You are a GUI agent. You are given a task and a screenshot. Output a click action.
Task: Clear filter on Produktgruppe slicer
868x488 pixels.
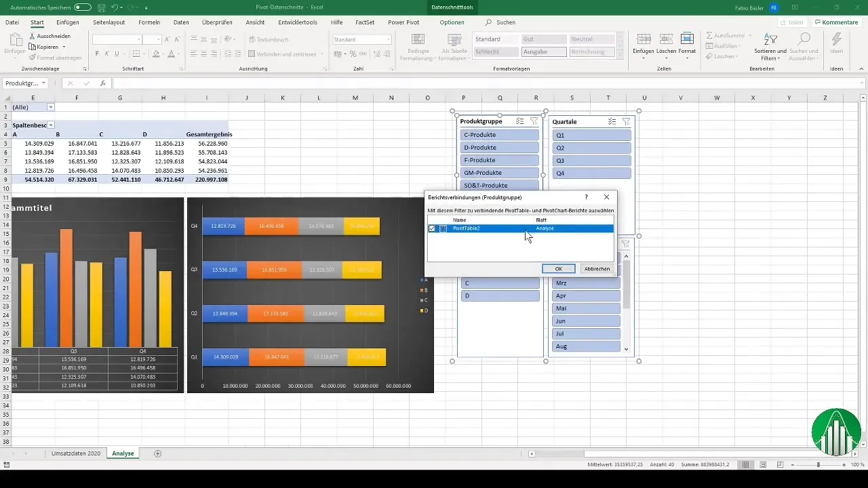(x=534, y=121)
